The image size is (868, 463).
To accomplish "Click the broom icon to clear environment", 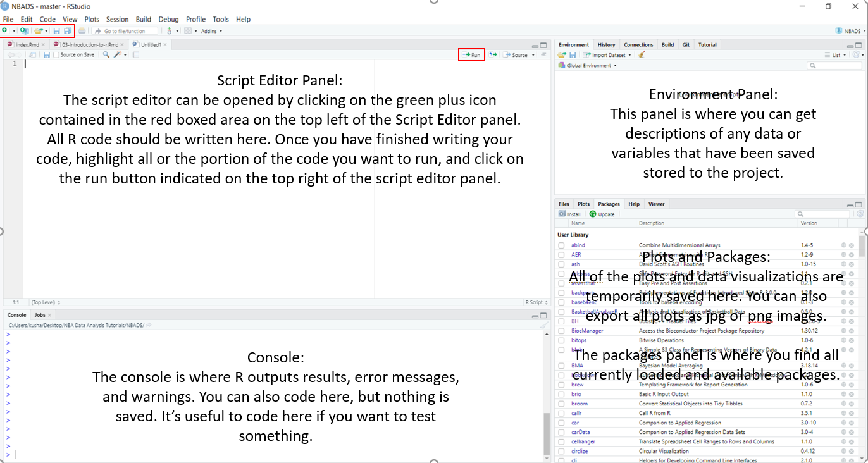I will click(642, 55).
